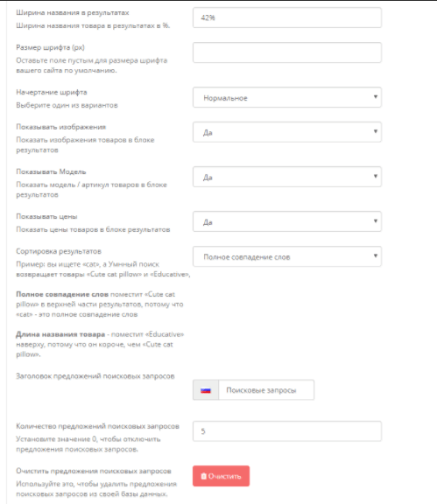Click the Ширина названия в результатах label
The image size is (437, 504).
[73, 13]
